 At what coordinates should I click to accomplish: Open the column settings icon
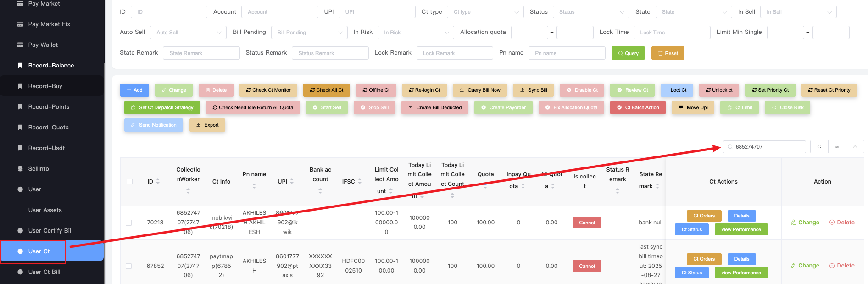(x=837, y=147)
